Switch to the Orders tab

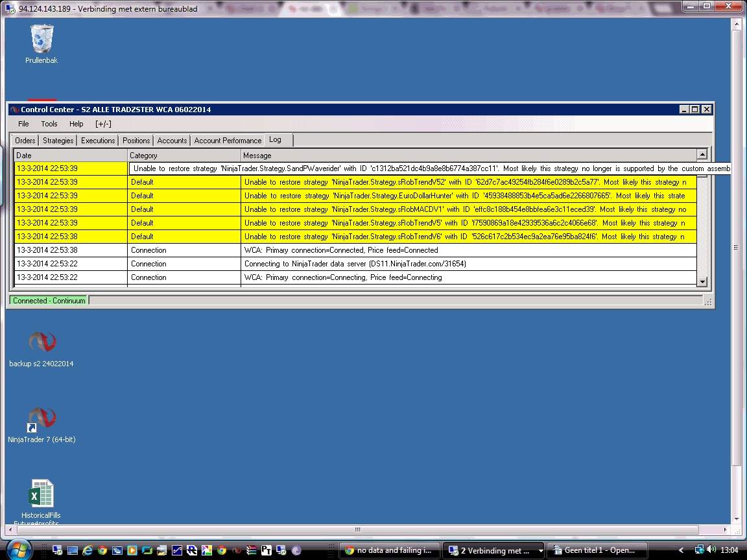(25, 141)
